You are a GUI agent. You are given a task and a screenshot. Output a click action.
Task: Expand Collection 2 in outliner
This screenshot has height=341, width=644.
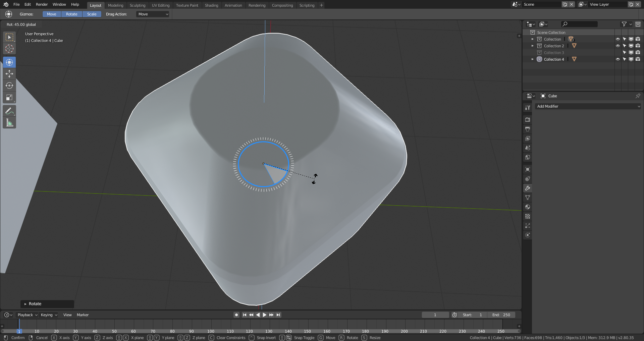click(x=532, y=46)
